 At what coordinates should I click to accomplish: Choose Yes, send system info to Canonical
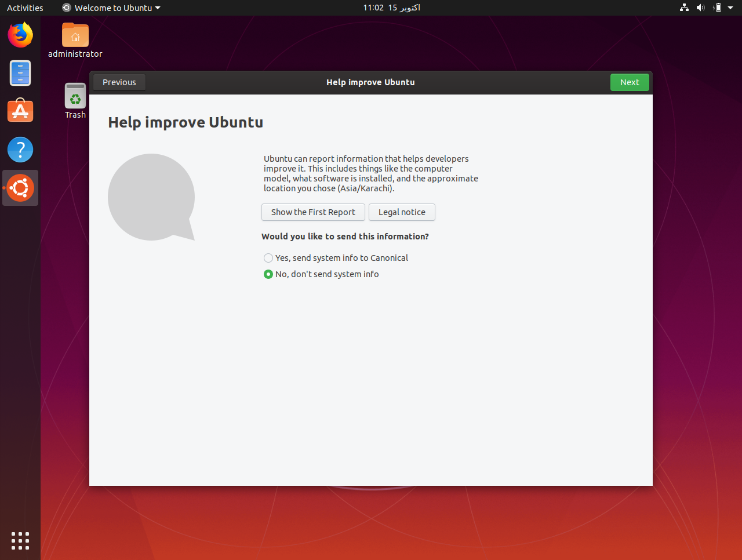pyautogui.click(x=336, y=258)
